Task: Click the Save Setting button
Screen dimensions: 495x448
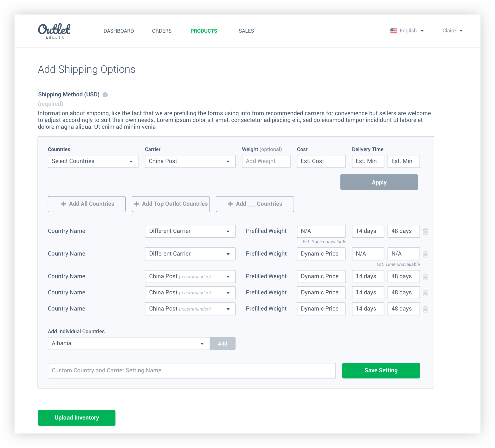Action: pyautogui.click(x=382, y=370)
